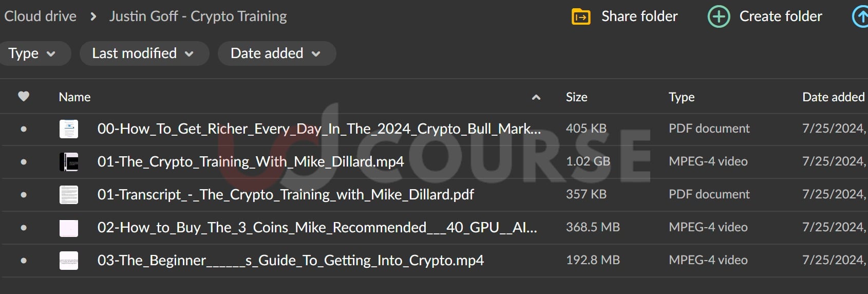Go to Cloud drive breadcrumb
Viewport: 868px width, 294px height.
[40, 16]
